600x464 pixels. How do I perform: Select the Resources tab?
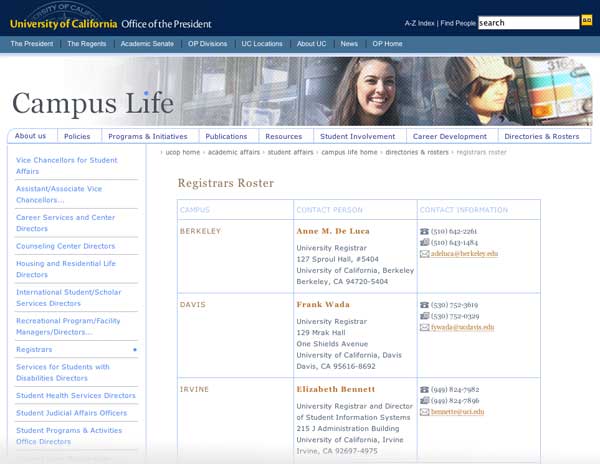point(284,136)
